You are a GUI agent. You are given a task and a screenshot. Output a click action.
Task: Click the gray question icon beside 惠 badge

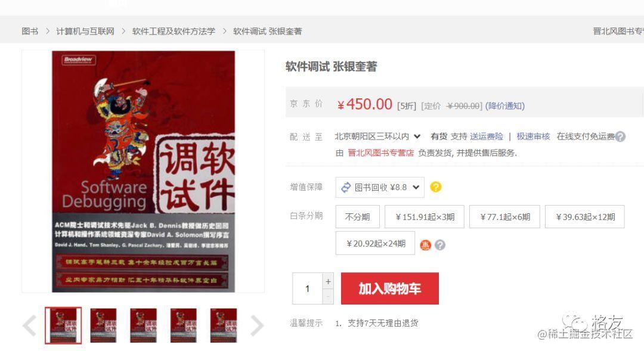440,245
